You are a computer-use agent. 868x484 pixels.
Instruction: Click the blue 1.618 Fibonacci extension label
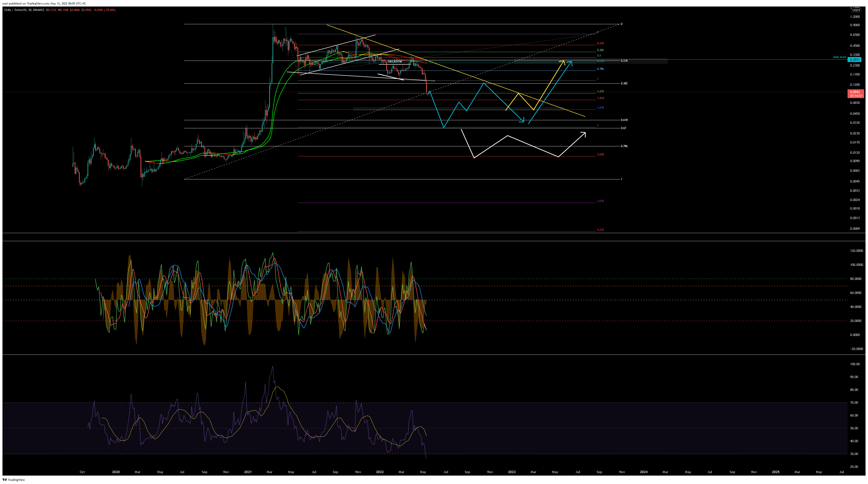(x=600, y=108)
